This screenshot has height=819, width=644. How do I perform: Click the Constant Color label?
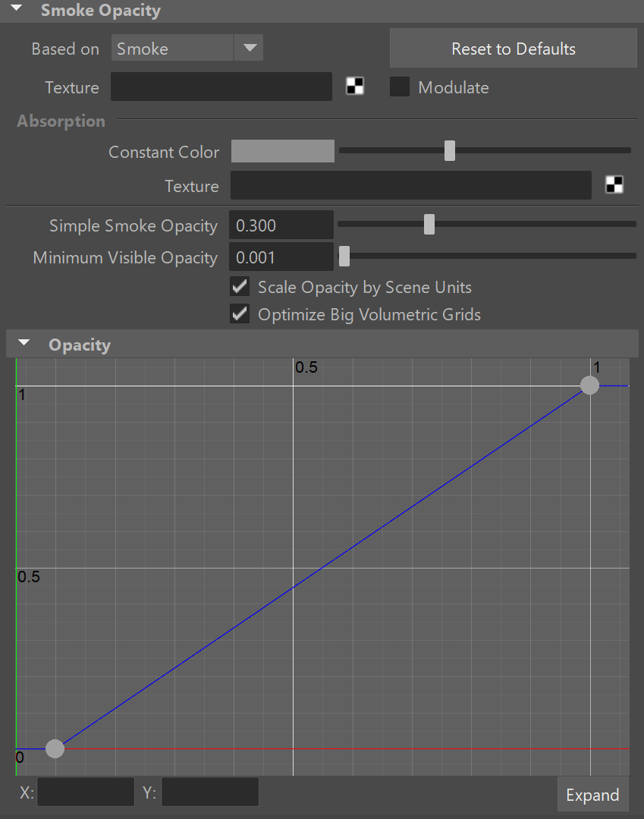[x=164, y=152]
